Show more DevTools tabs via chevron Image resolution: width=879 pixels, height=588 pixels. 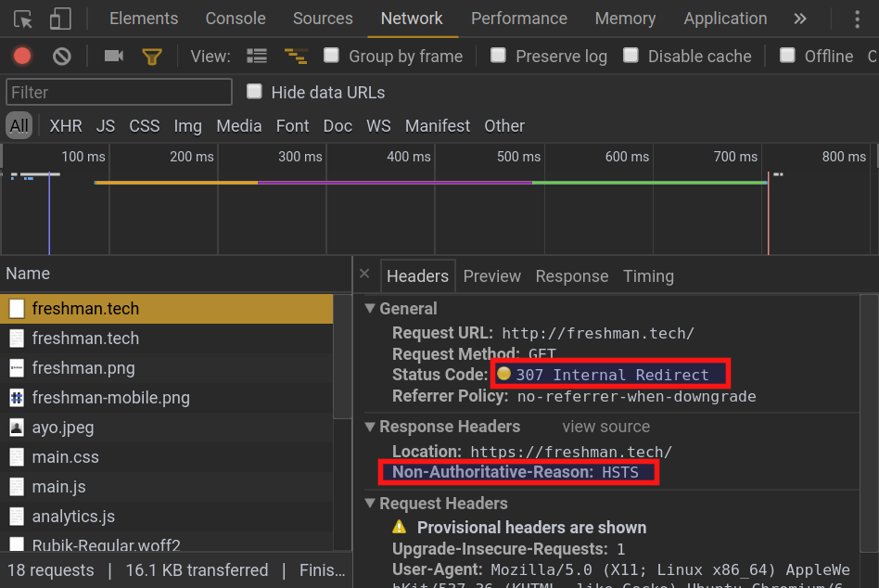pyautogui.click(x=799, y=19)
